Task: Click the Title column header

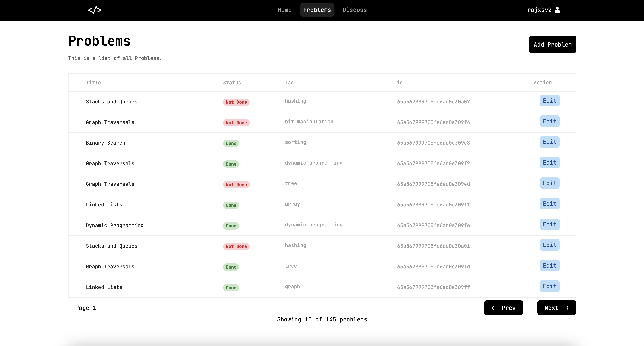Action: coord(93,83)
